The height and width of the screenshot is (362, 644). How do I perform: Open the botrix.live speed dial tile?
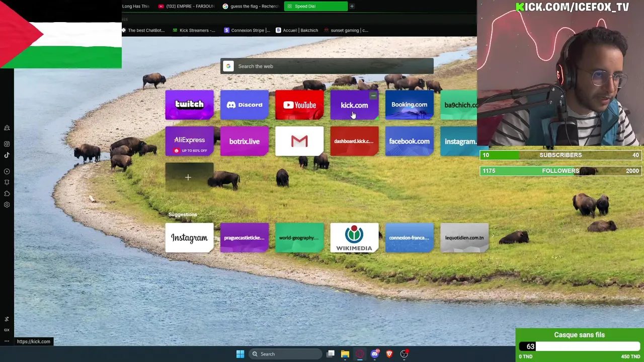coord(245,141)
